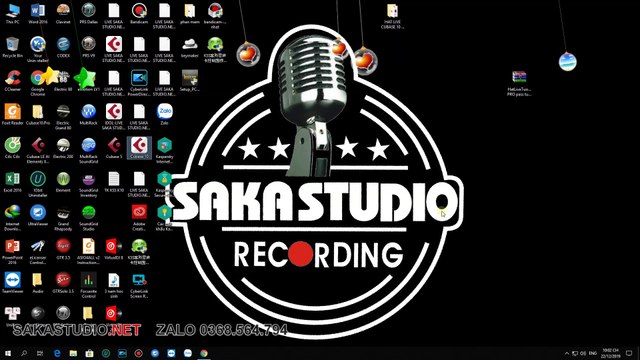
Task: Select the VirtualDJ 8 shortcut
Action: (x=114, y=249)
